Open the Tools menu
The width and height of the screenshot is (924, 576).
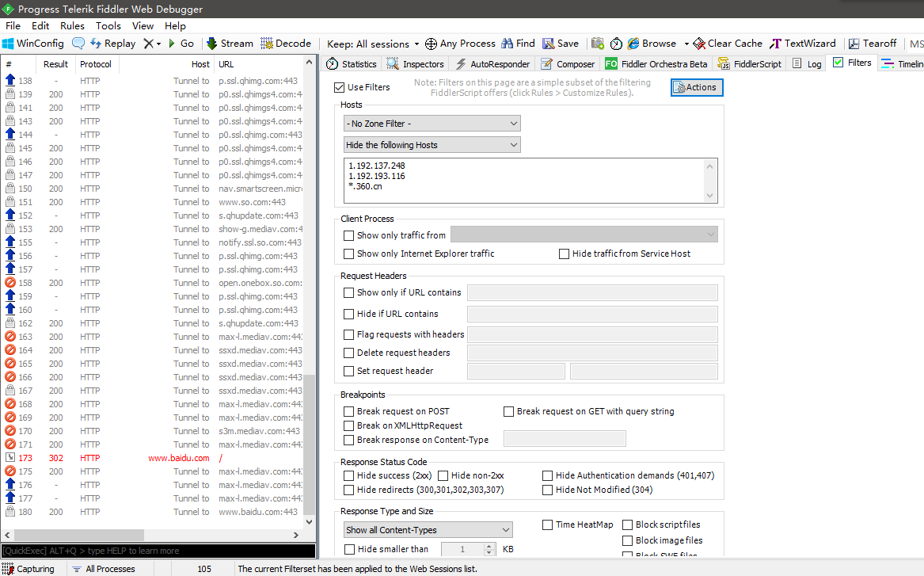click(108, 26)
